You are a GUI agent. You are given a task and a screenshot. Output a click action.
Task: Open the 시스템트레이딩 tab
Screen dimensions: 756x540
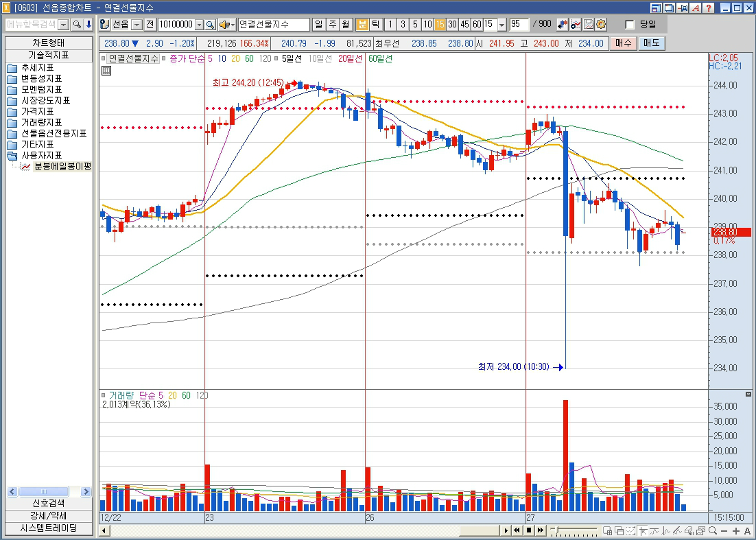pyautogui.click(x=48, y=528)
